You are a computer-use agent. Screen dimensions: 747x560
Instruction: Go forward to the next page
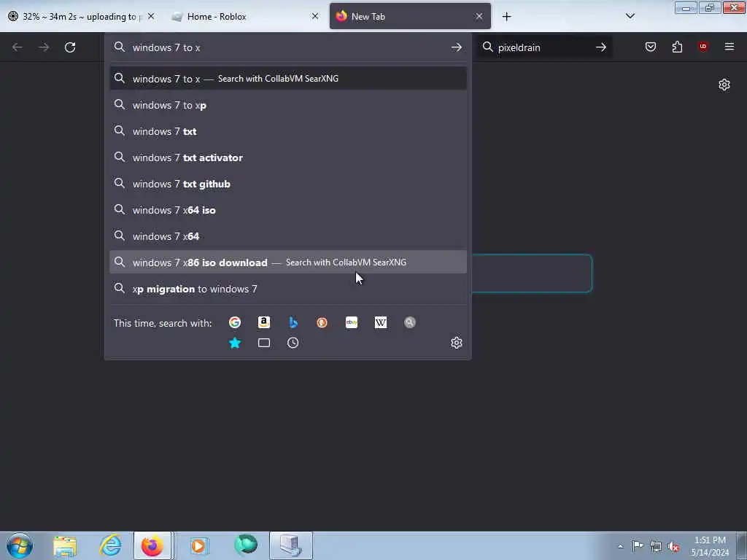44,47
